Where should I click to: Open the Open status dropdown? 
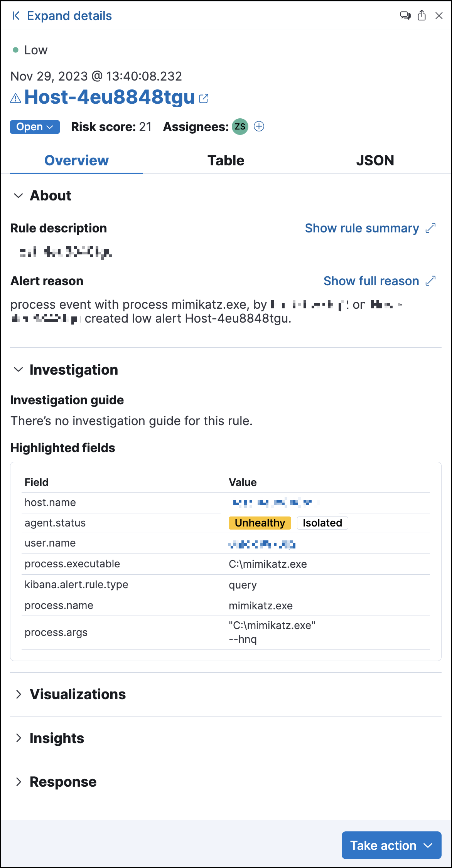coord(35,127)
